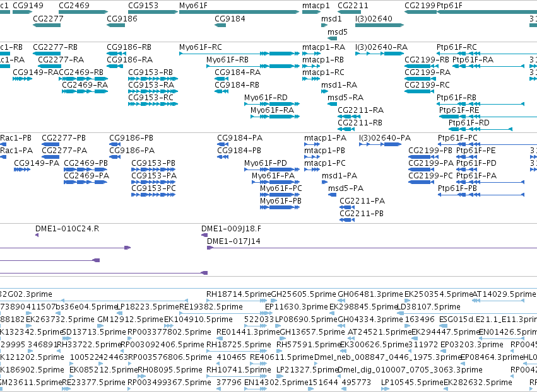537x392 pixels.
Task: Click the CG2211-RB transcript label
Action: pos(360,122)
